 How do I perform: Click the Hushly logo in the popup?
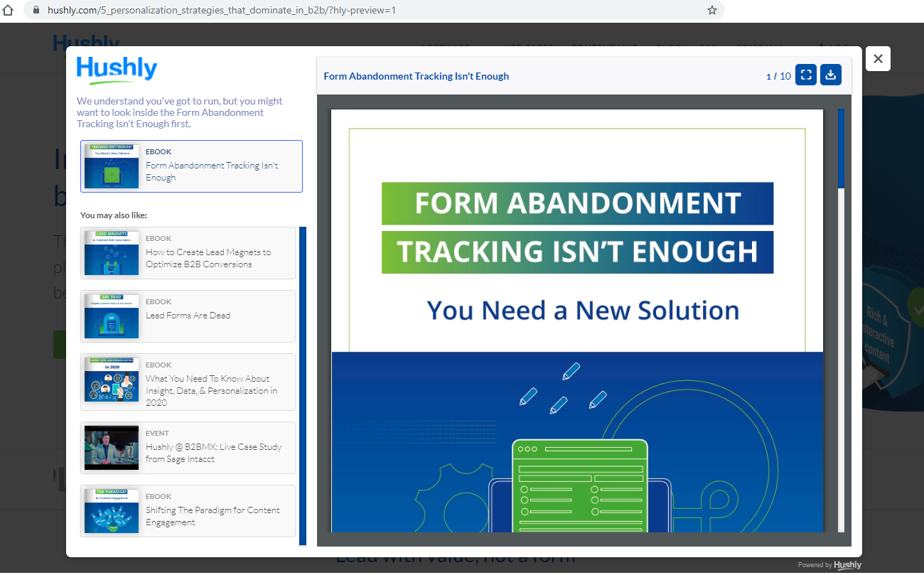117,70
